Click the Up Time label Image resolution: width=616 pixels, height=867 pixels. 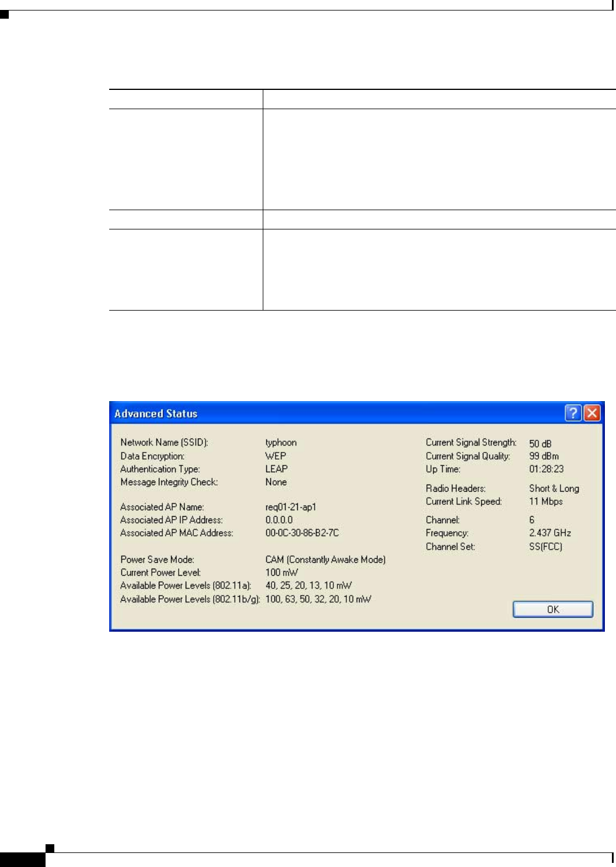point(443,469)
